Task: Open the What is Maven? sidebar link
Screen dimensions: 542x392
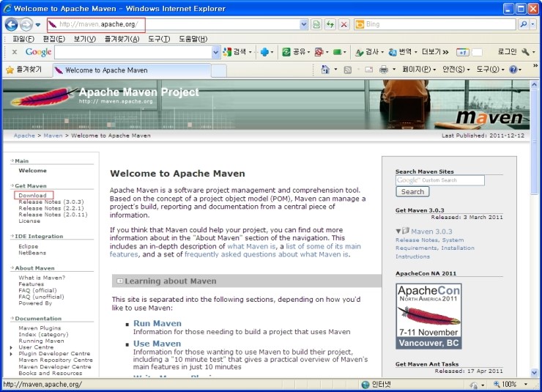Action: coord(42,278)
